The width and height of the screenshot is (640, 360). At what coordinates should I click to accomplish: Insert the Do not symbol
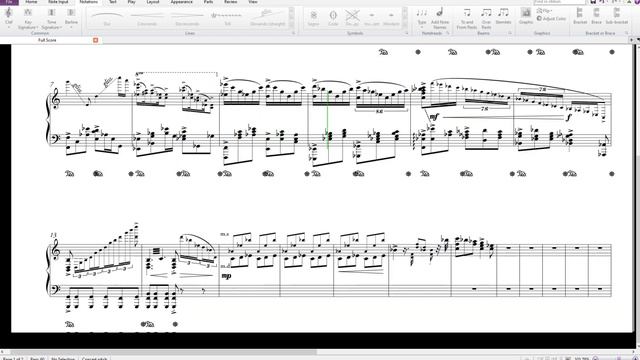coord(352,18)
